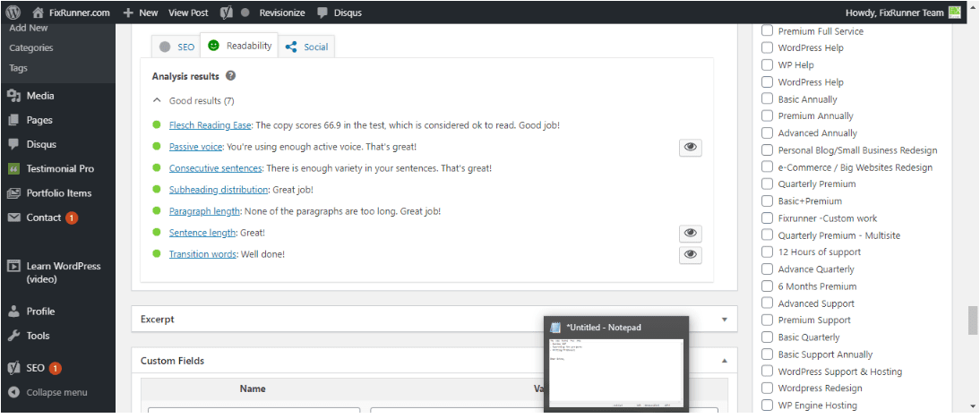Click the Yoast icon in admin bar
This screenshot has width=980, height=418.
(x=228, y=12)
